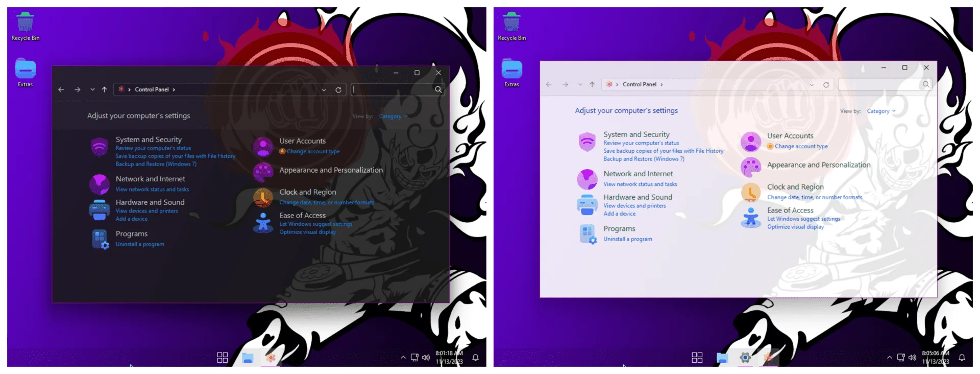Image resolution: width=980 pixels, height=374 pixels.
Task: Click Programs icon in dark window
Action: (x=100, y=239)
